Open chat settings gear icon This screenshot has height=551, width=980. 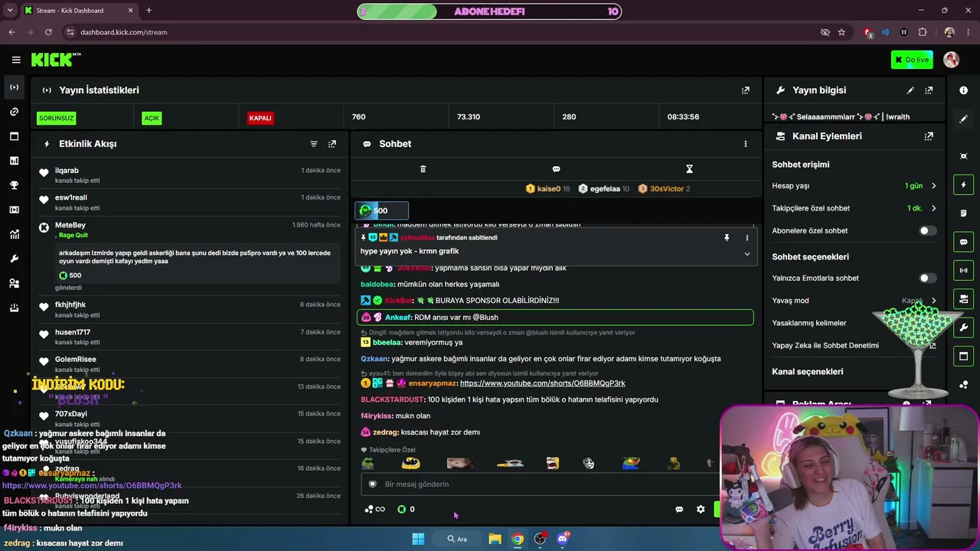(701, 510)
